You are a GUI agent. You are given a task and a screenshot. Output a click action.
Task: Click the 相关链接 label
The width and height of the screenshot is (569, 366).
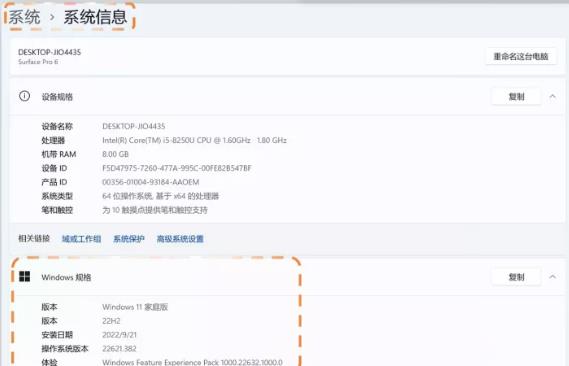coord(34,238)
